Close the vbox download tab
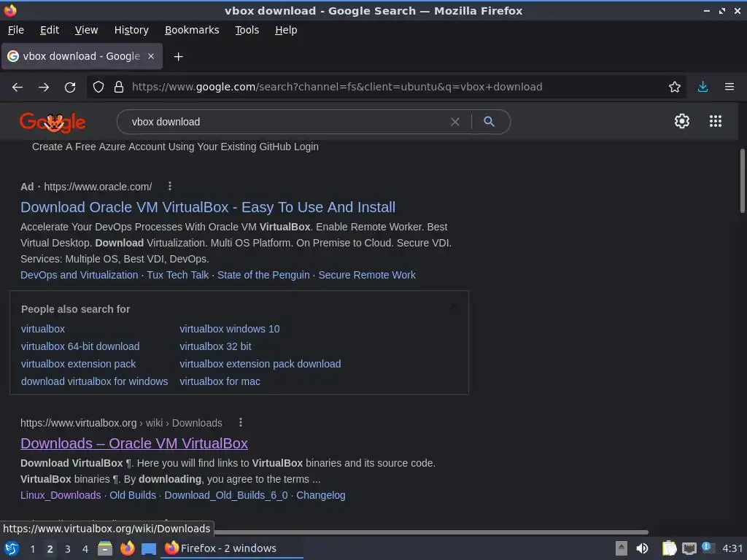Image resolution: width=747 pixels, height=560 pixels. click(x=150, y=56)
